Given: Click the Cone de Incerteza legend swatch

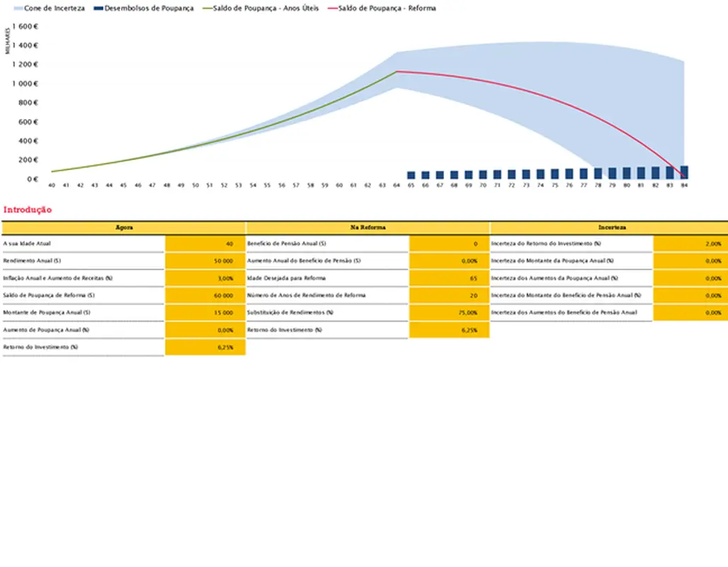Looking at the screenshot, I should (x=18, y=9).
